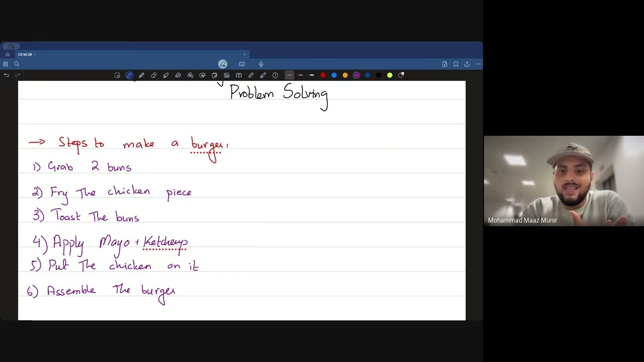Select the text box tool
The width and height of the screenshot is (644, 362).
[x=238, y=75]
